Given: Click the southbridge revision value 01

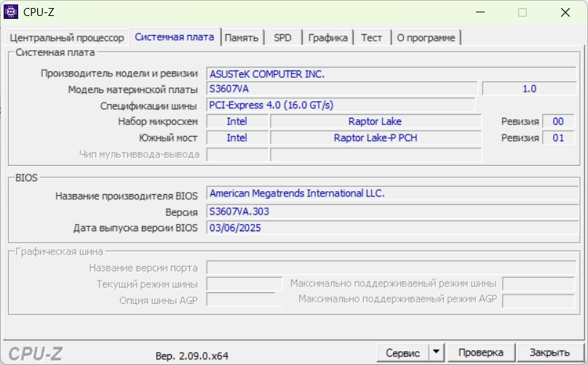Looking at the screenshot, I should pos(558,138).
